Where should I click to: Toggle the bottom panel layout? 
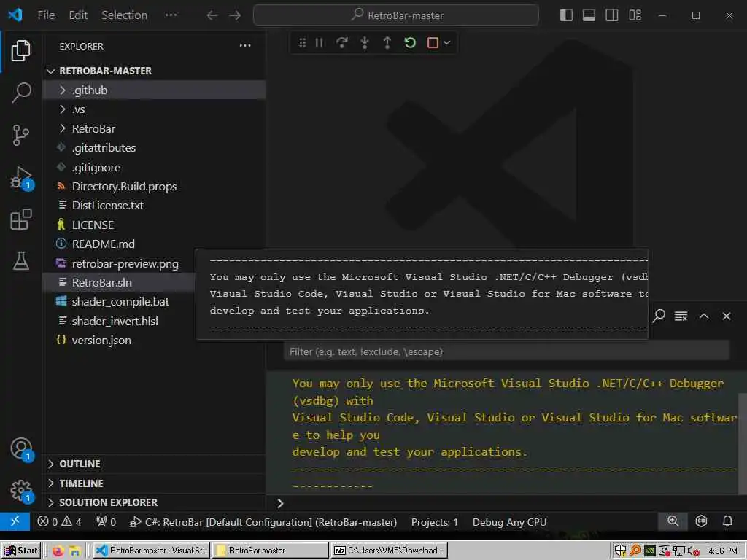click(x=589, y=15)
